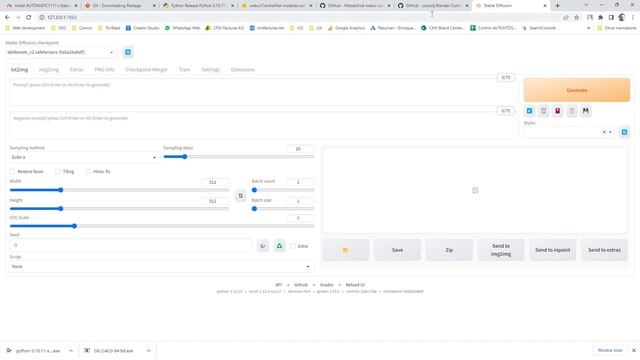
Task: Open the Creator Studio bookmark
Action: (142, 28)
